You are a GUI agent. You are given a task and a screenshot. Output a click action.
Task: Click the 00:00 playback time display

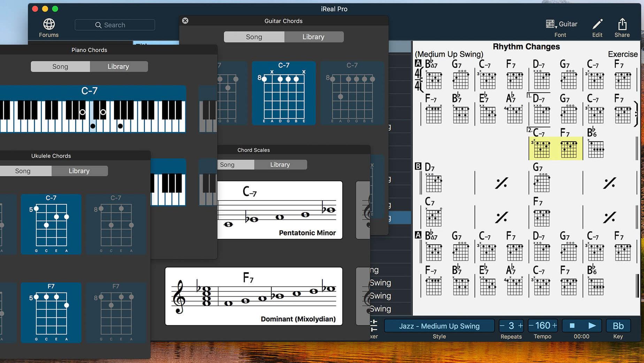click(582, 336)
